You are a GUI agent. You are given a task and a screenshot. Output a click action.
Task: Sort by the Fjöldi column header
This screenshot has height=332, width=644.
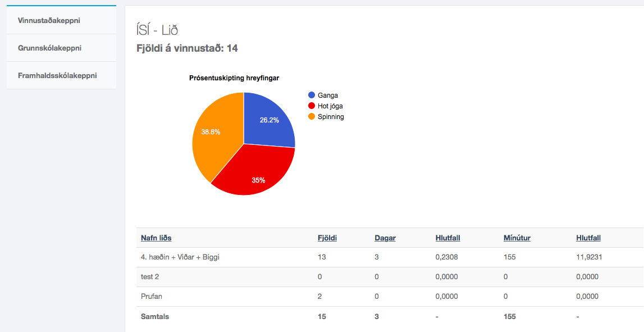327,238
